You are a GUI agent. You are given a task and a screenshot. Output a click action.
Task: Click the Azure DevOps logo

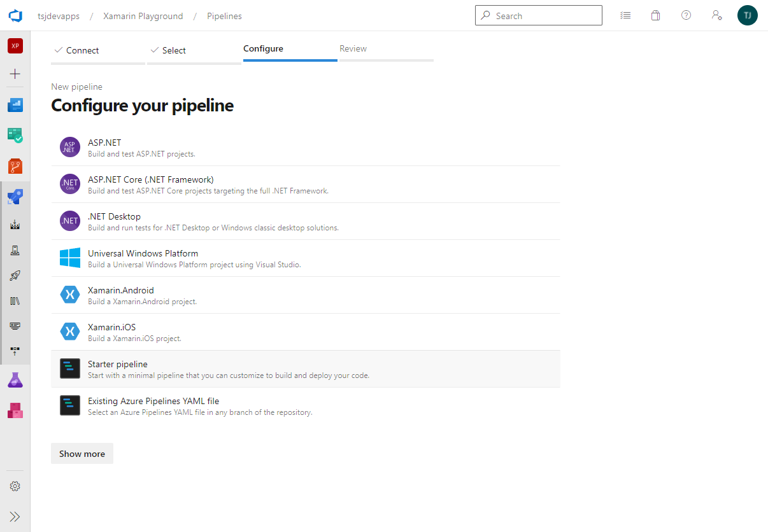coord(15,16)
